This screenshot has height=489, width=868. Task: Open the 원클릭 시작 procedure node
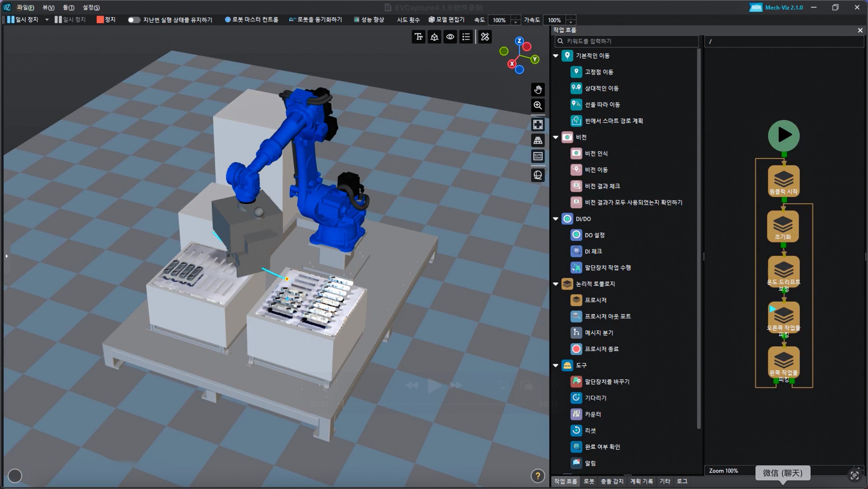tap(783, 180)
